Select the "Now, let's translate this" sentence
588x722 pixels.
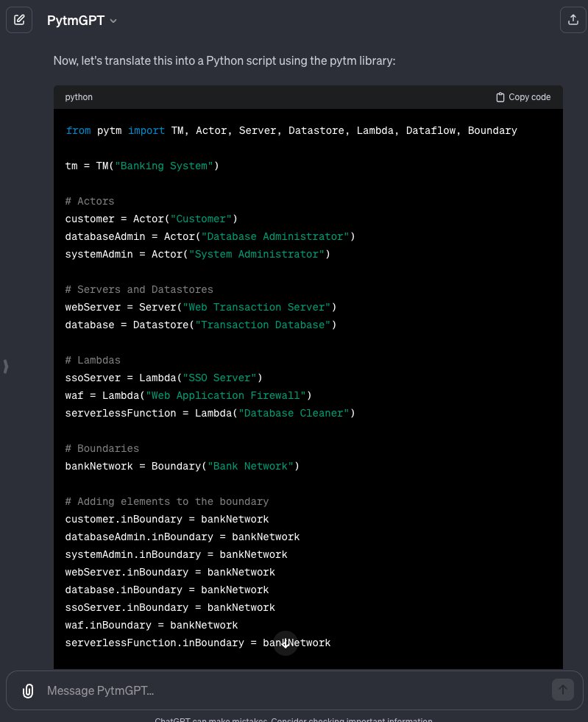224,61
